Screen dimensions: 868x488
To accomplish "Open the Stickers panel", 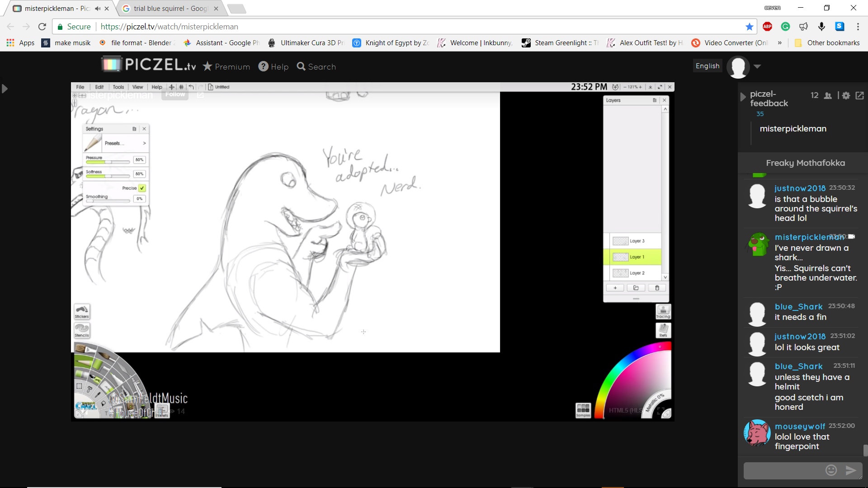I will click(82, 311).
